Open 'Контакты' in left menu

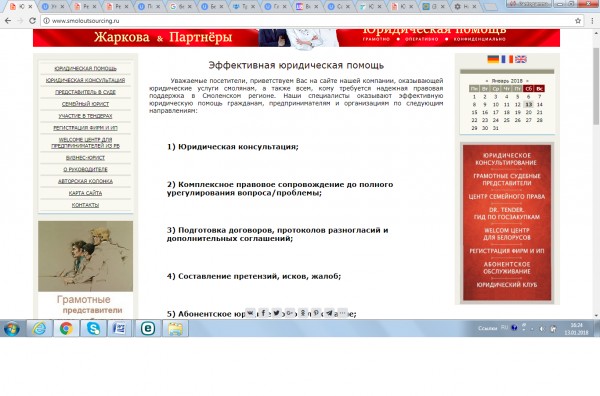pos(85,205)
